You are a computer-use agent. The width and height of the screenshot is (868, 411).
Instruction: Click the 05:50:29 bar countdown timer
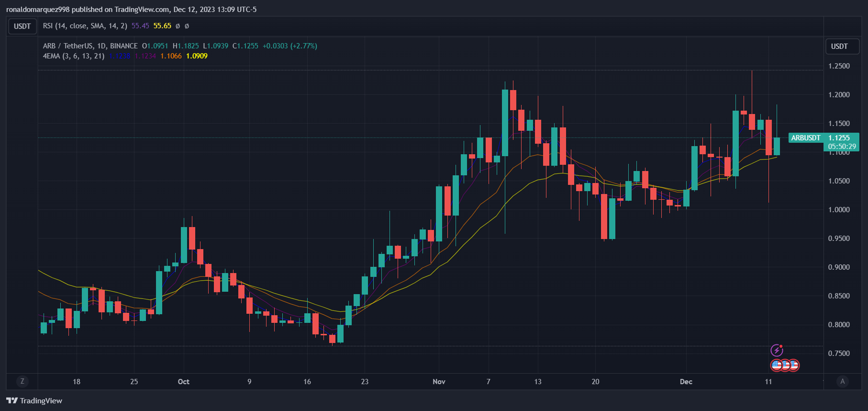coord(842,147)
